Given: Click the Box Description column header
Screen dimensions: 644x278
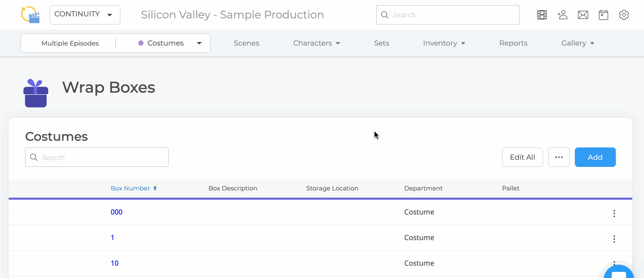Looking at the screenshot, I should 233,188.
